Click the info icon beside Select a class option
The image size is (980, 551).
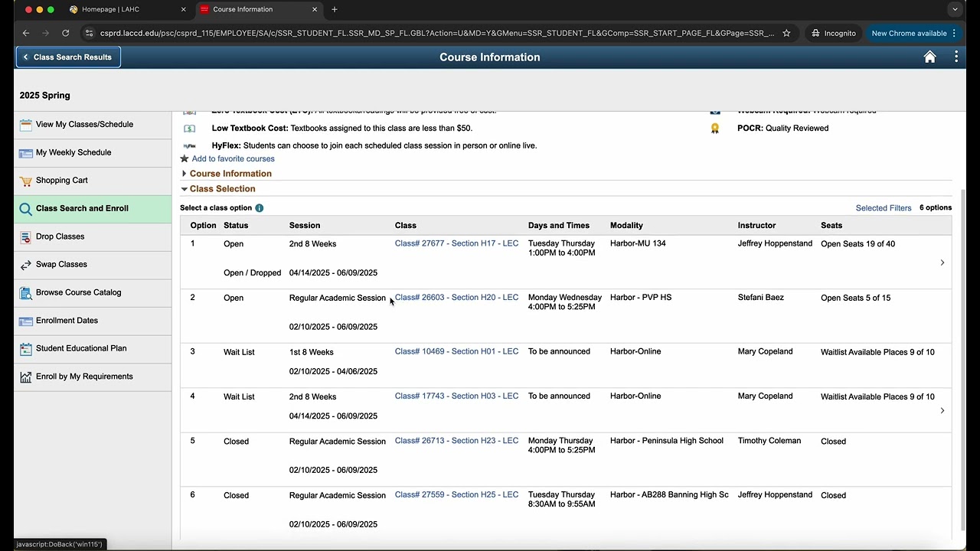pyautogui.click(x=260, y=208)
